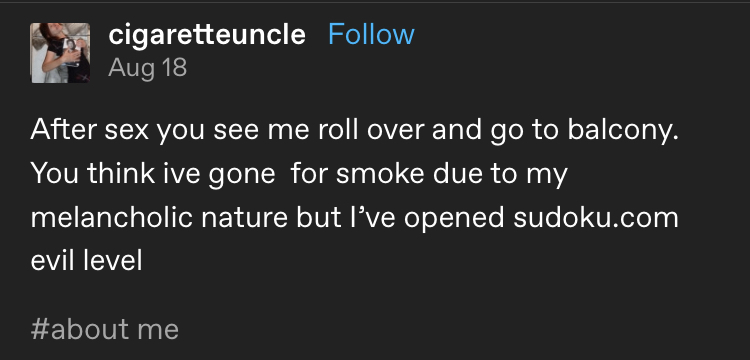Click the word "balcony." in post
This screenshot has width=750, height=360.
pyautogui.click(x=623, y=131)
